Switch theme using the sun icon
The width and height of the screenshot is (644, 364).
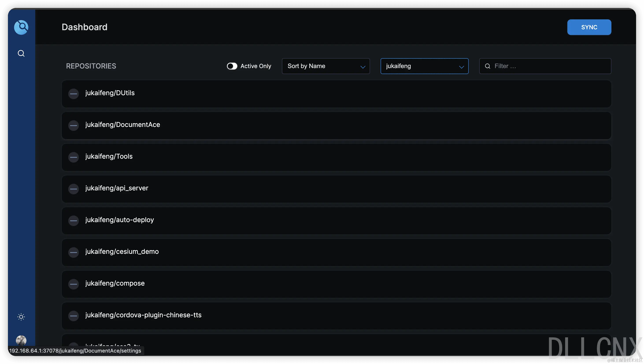click(21, 317)
